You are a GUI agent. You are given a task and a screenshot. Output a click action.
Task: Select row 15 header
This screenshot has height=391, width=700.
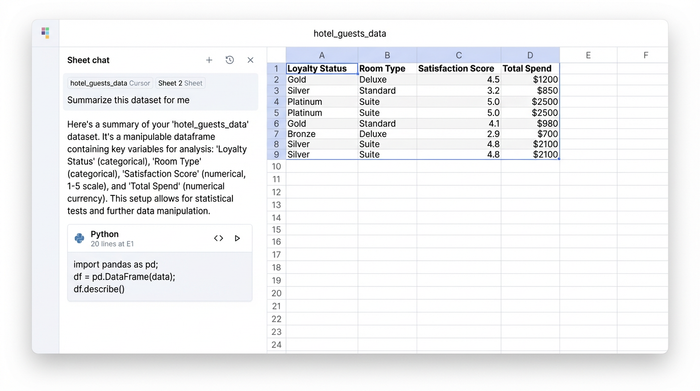(x=276, y=230)
